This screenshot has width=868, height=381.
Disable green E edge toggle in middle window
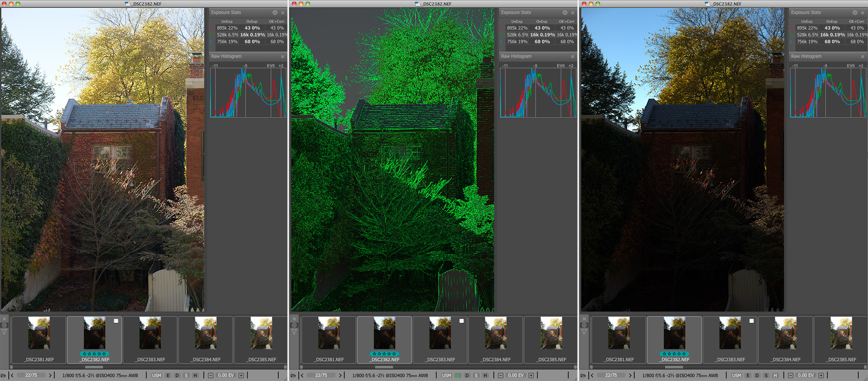(x=458, y=375)
